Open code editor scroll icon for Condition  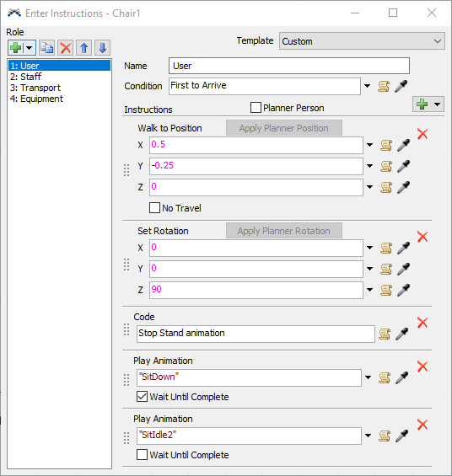pos(384,87)
